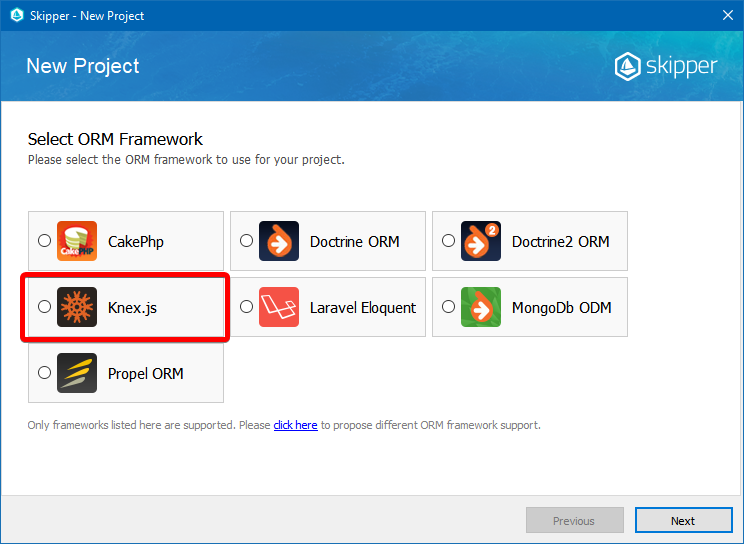Screen dimensions: 744x544
Task: Open the 'click here' proposal link
Action: click(295, 425)
